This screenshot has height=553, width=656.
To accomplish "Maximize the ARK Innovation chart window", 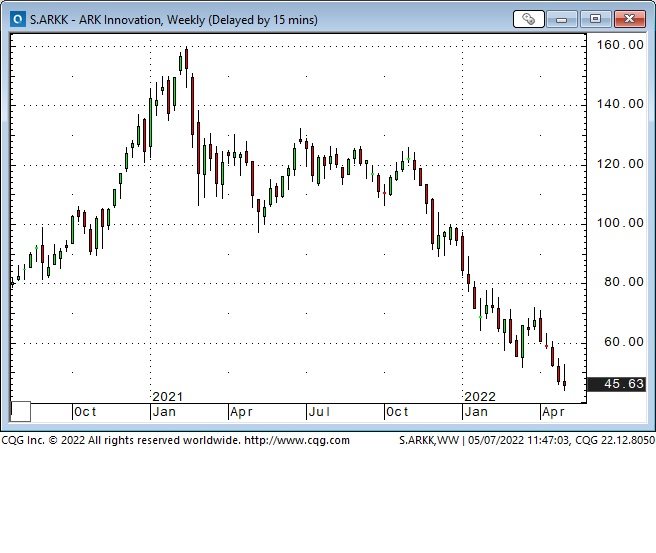I will coord(595,19).
